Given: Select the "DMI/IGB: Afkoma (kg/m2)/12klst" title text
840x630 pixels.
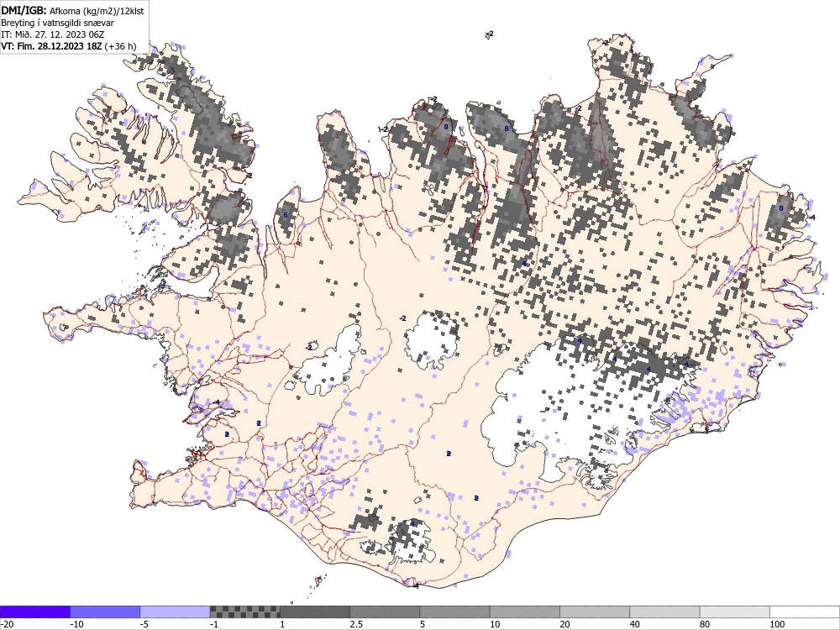Looking at the screenshot, I should 72,10.
